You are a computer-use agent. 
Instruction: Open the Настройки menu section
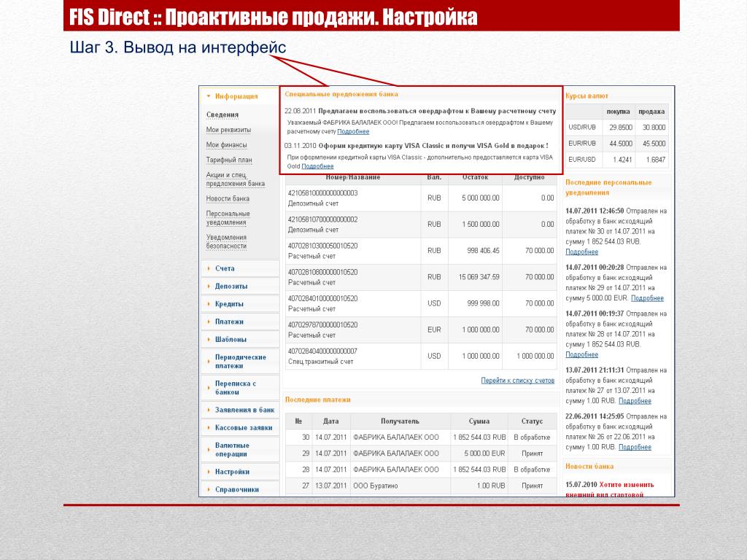tap(232, 472)
